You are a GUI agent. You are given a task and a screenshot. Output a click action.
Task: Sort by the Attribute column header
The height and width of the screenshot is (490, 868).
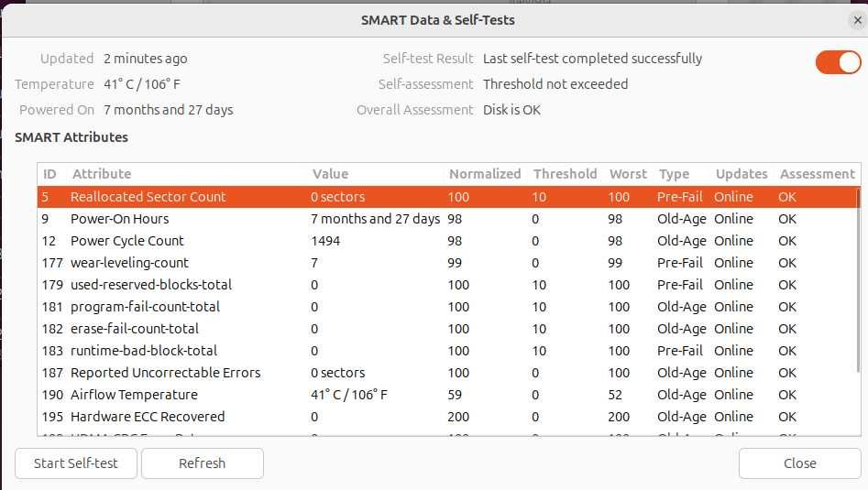(x=102, y=174)
